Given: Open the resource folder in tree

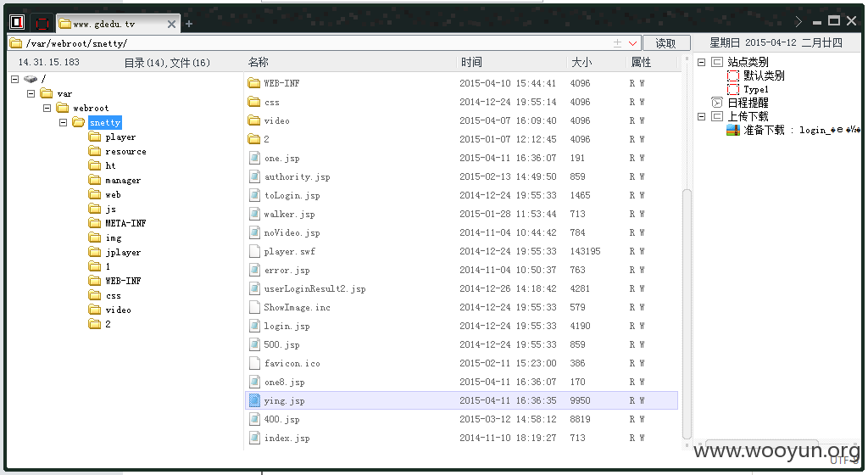Looking at the screenshot, I should (x=125, y=151).
